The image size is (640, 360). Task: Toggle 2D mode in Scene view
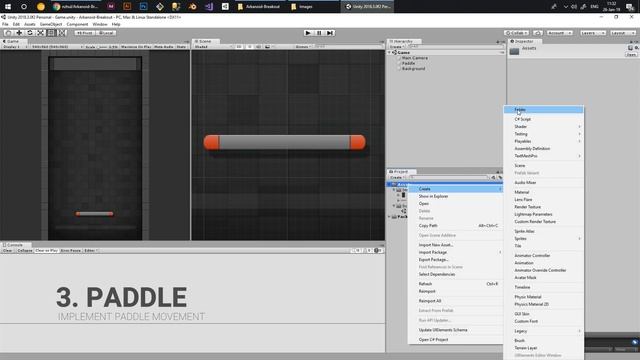239,47
